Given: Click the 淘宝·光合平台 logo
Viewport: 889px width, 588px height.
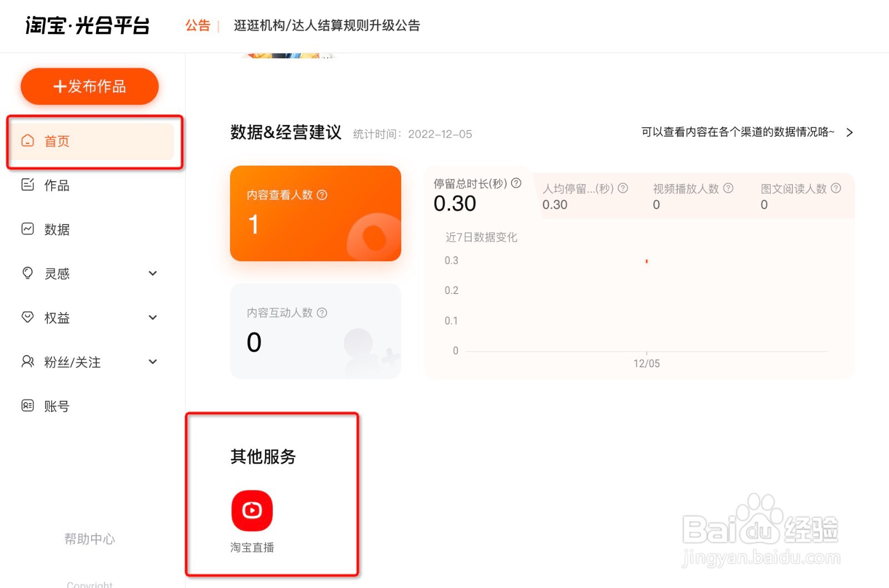Looking at the screenshot, I should pos(87,26).
